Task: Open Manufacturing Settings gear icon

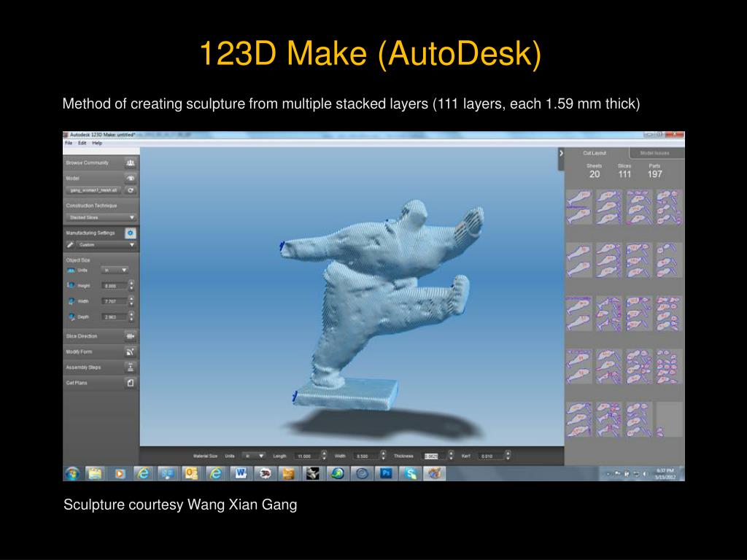Action: coord(131,233)
